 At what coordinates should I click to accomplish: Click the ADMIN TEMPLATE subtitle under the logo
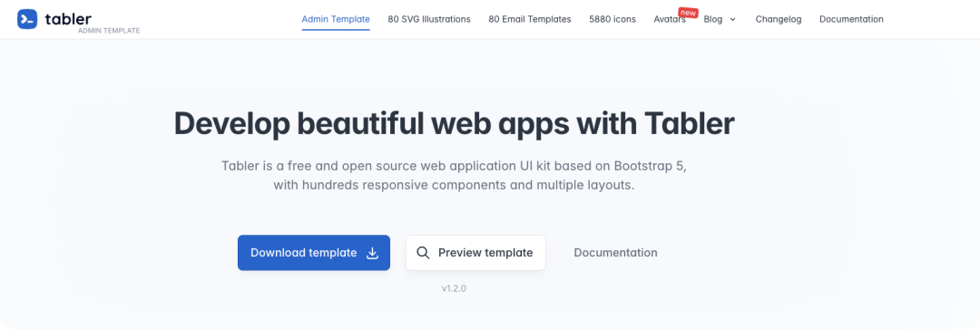click(x=109, y=31)
